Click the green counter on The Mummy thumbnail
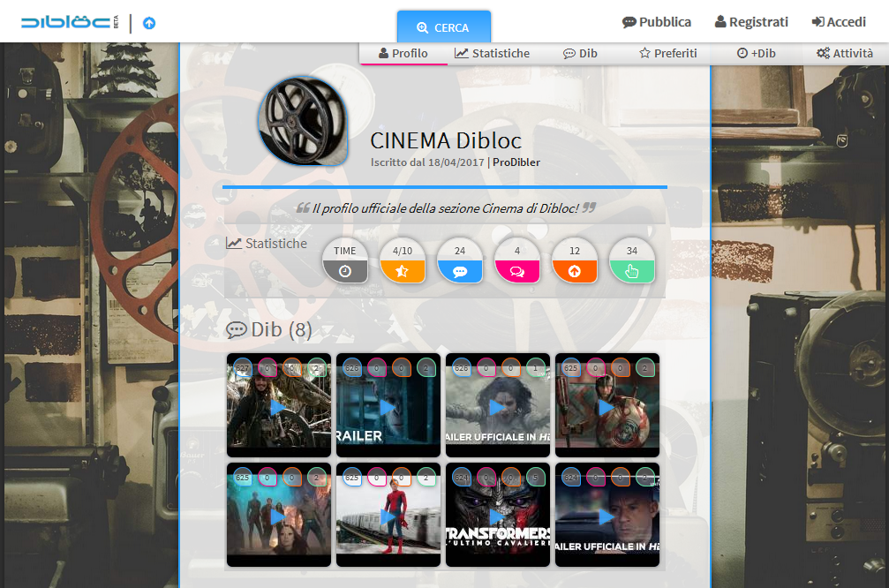 (x=535, y=367)
